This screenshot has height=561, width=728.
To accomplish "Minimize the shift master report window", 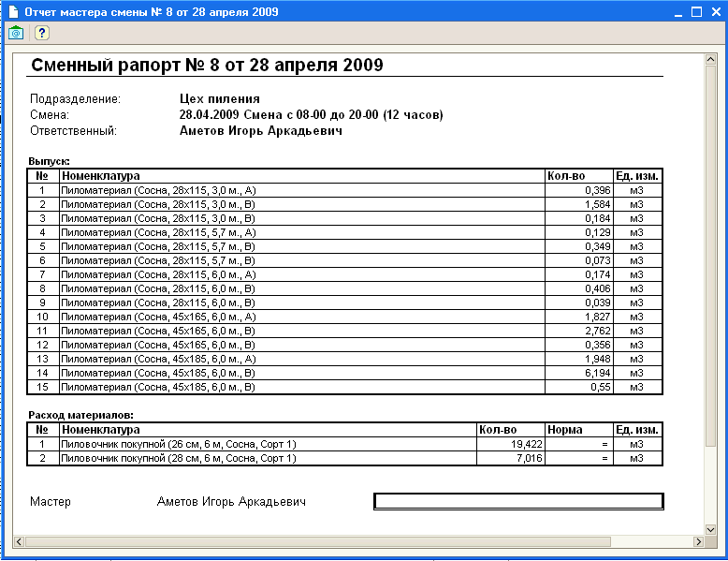I will (x=678, y=12).
